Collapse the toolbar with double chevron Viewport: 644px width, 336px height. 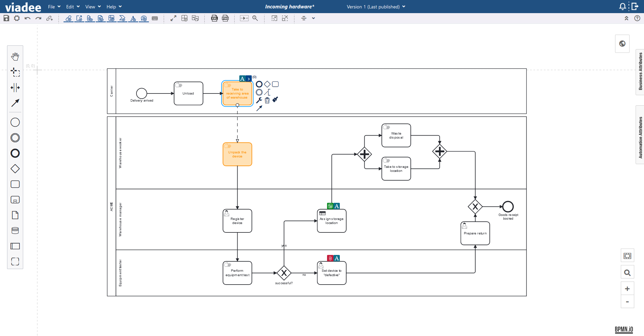coord(627,18)
